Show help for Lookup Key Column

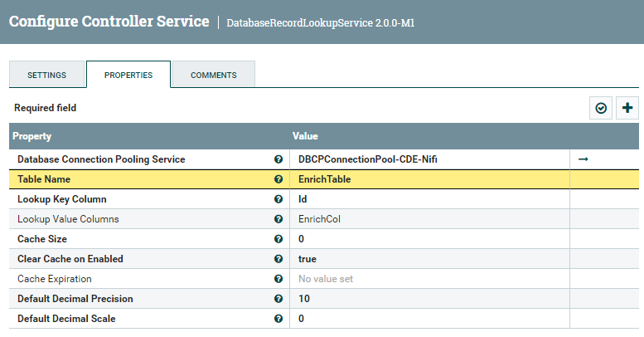[x=278, y=199]
